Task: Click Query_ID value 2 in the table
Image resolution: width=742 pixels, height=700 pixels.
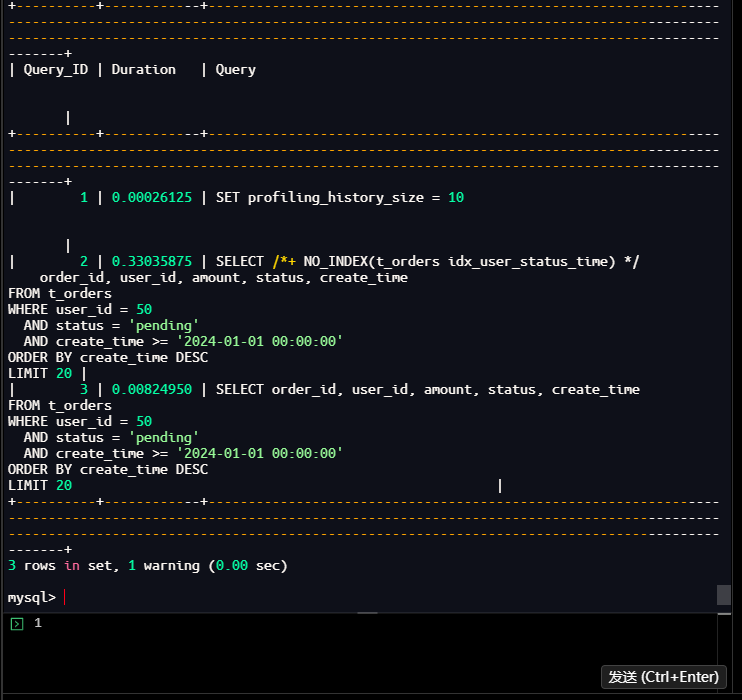Action: click(84, 261)
